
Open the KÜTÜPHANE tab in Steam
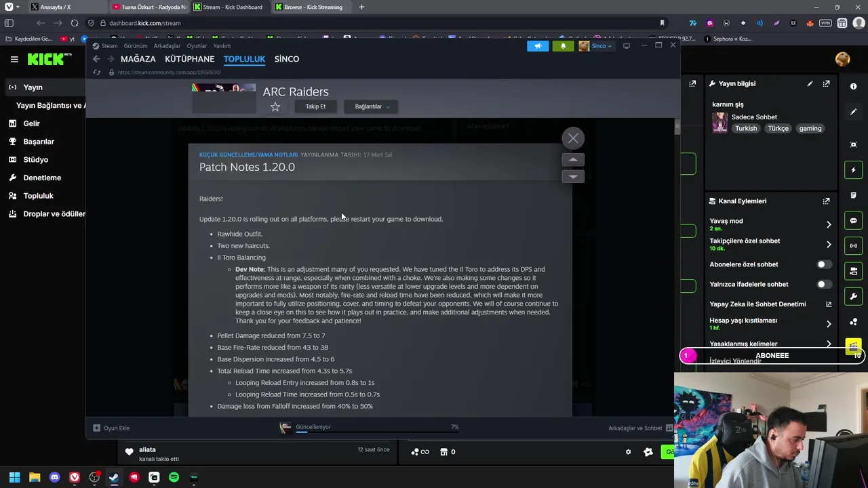point(189,59)
